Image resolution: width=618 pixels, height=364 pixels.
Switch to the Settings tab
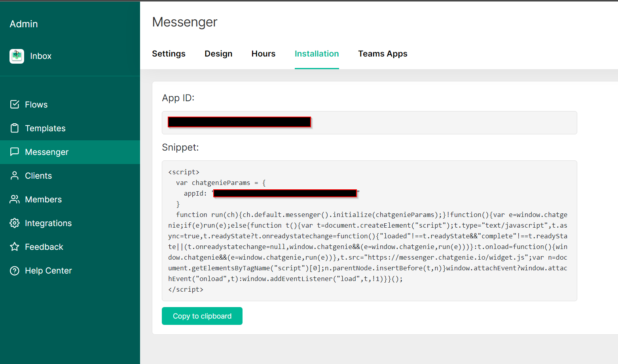click(169, 53)
